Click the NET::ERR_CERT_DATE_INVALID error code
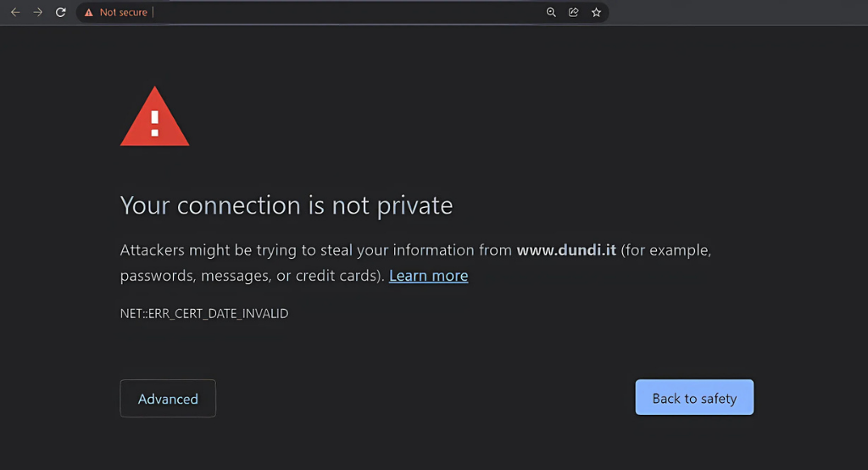 (204, 314)
